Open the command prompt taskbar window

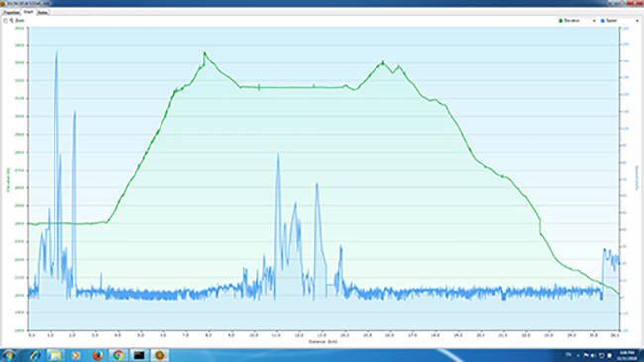tap(139, 355)
